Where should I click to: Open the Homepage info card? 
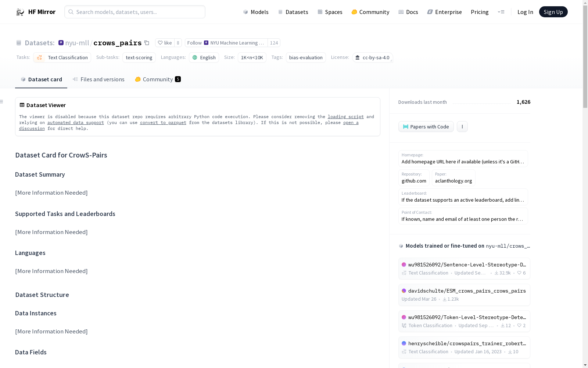click(463, 159)
